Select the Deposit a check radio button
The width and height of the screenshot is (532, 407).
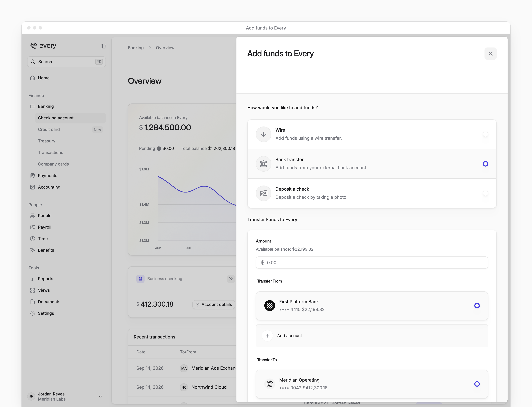click(486, 193)
